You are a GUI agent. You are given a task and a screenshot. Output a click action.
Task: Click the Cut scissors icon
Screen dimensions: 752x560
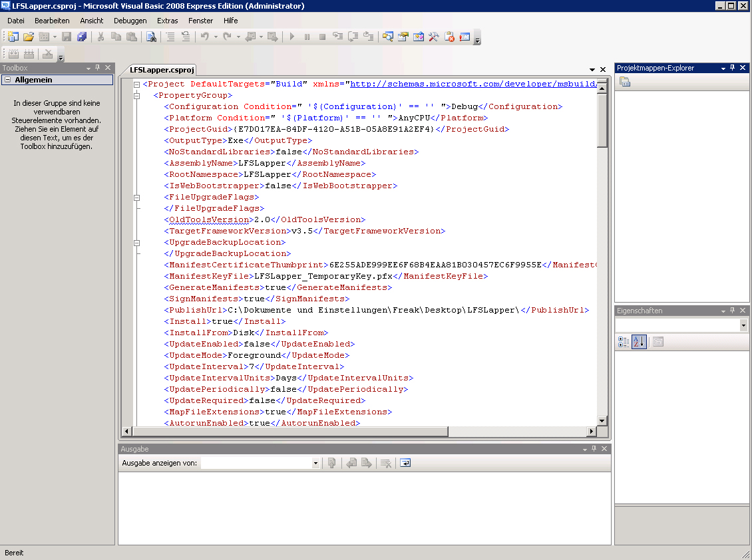[100, 37]
